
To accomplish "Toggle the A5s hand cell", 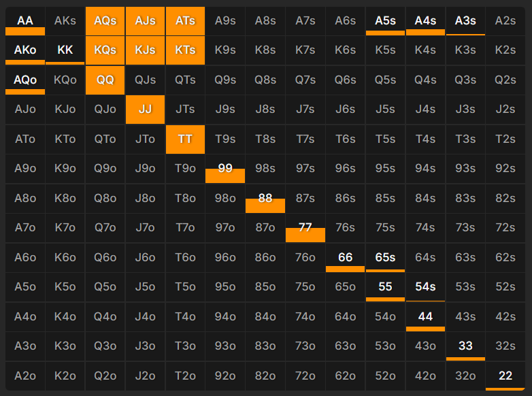I will click(385, 20).
